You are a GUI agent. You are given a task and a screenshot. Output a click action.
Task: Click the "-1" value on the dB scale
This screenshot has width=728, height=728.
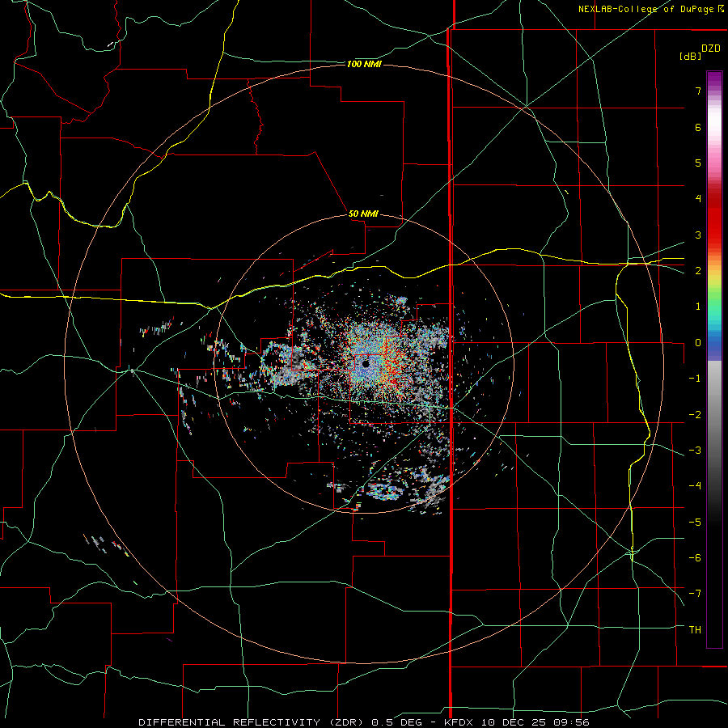[x=695, y=379]
